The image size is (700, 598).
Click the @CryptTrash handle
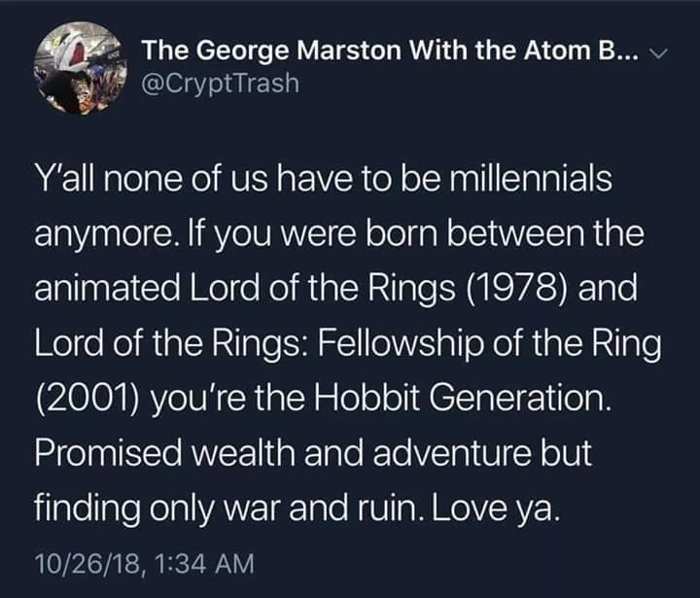click(x=221, y=85)
